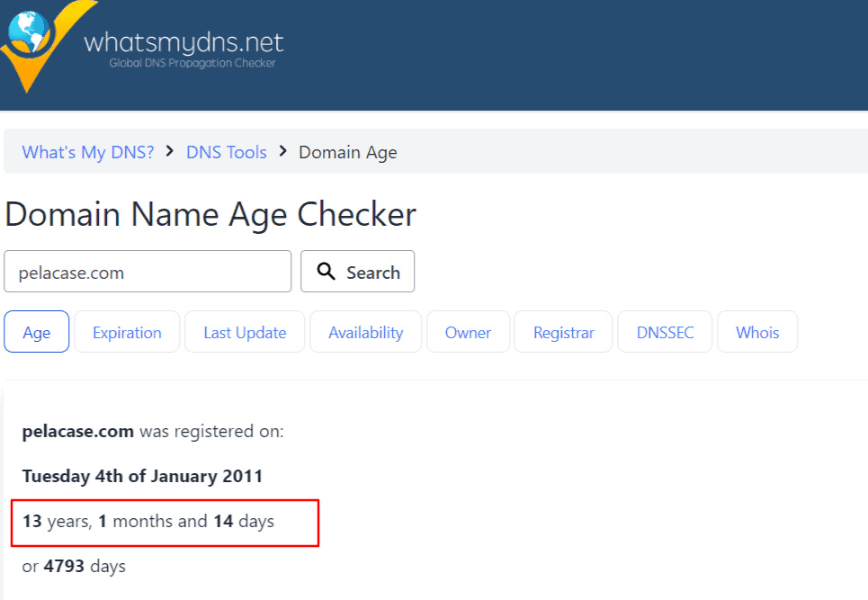Click the Global DNS Propagation Checker tagline
Viewport: 868px width, 600px height.
click(192, 63)
